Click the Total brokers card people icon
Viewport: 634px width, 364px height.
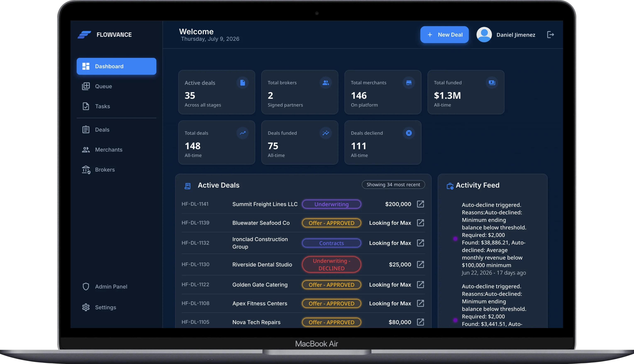coord(326,83)
